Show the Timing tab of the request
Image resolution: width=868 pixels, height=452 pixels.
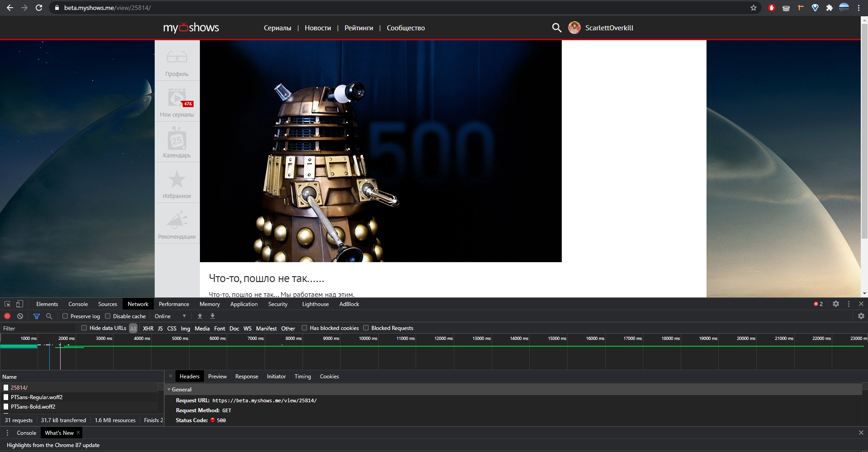click(x=303, y=376)
